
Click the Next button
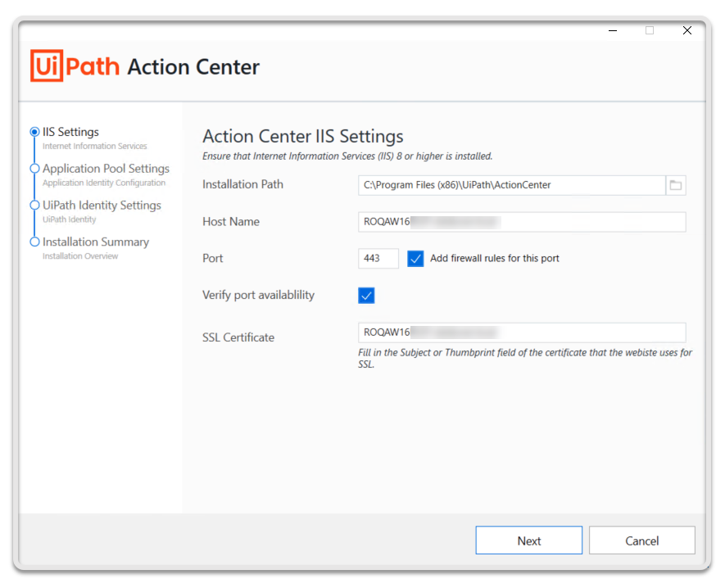528,541
